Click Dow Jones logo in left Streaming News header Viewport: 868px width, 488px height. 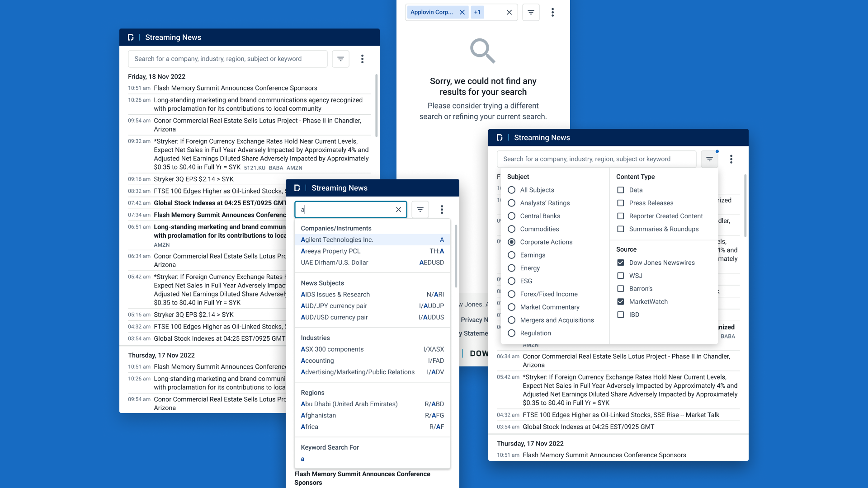pos(131,38)
